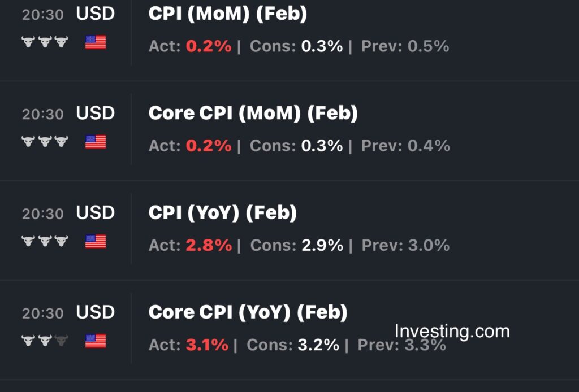Image resolution: width=579 pixels, height=392 pixels.
Task: Click the US flag beside CPI (YoY)
Action: coord(96,241)
